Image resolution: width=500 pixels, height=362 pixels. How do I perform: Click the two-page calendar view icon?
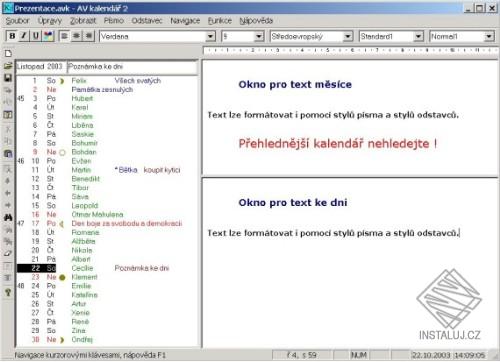pos(8,115)
